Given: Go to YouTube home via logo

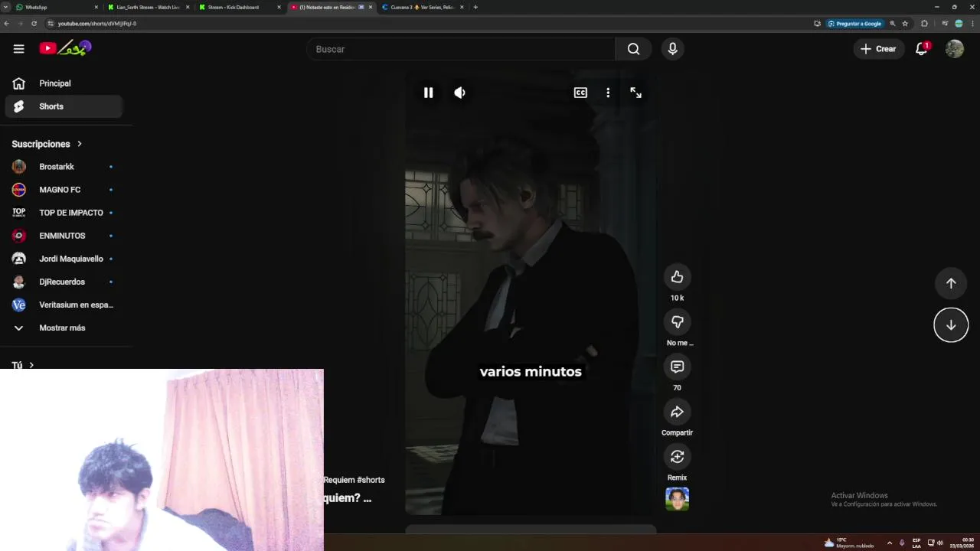Looking at the screenshot, I should (66, 48).
